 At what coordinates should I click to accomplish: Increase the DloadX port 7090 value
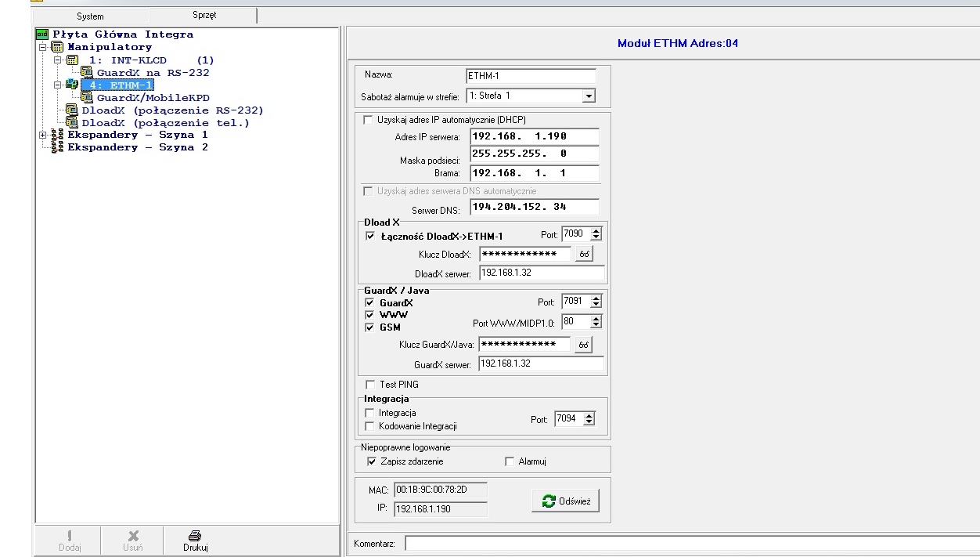point(596,231)
